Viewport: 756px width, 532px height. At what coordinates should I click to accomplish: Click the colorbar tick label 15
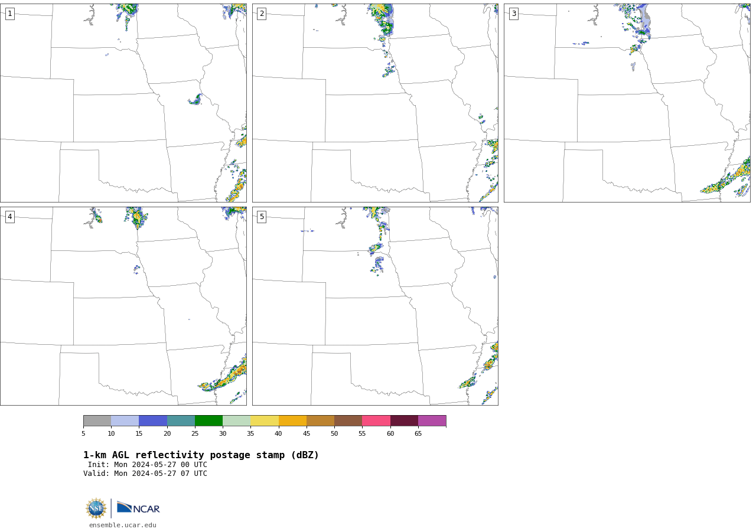139,434
